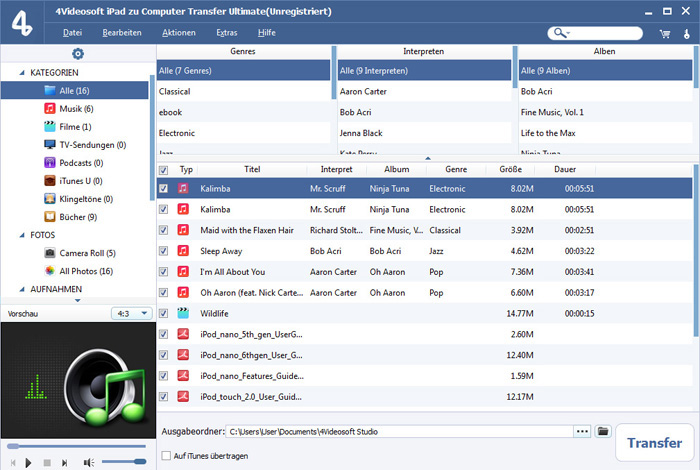Uncheck the Wildlife video row
The height and width of the screenshot is (470, 700).
pos(164,313)
